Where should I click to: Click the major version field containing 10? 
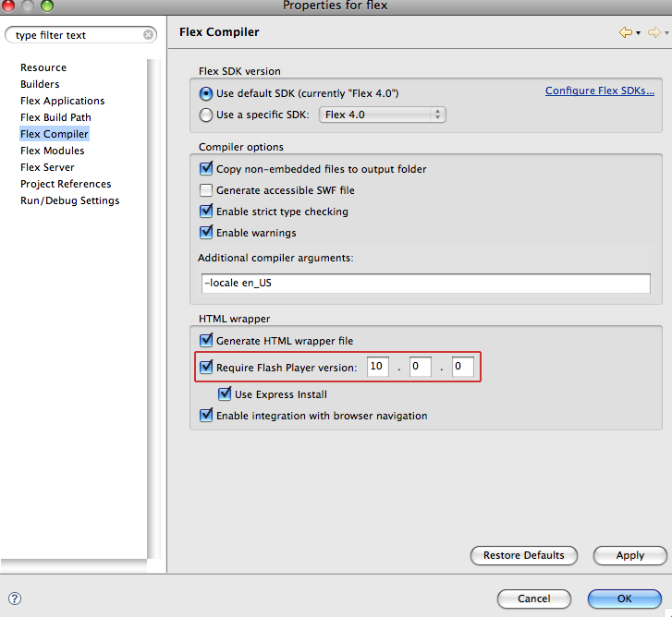378,367
